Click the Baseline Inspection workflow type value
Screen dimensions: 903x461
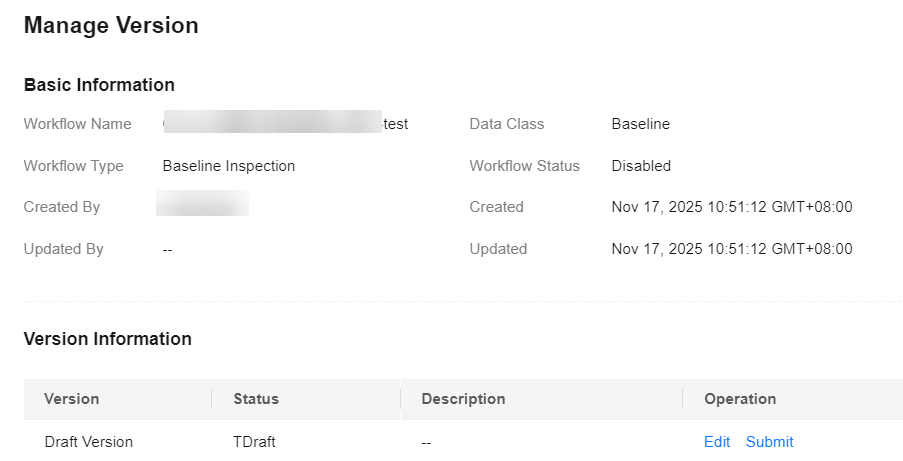click(x=229, y=166)
